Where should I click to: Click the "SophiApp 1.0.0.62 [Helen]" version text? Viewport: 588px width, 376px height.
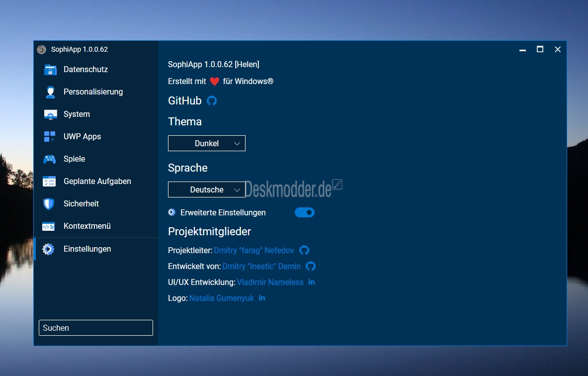point(213,65)
